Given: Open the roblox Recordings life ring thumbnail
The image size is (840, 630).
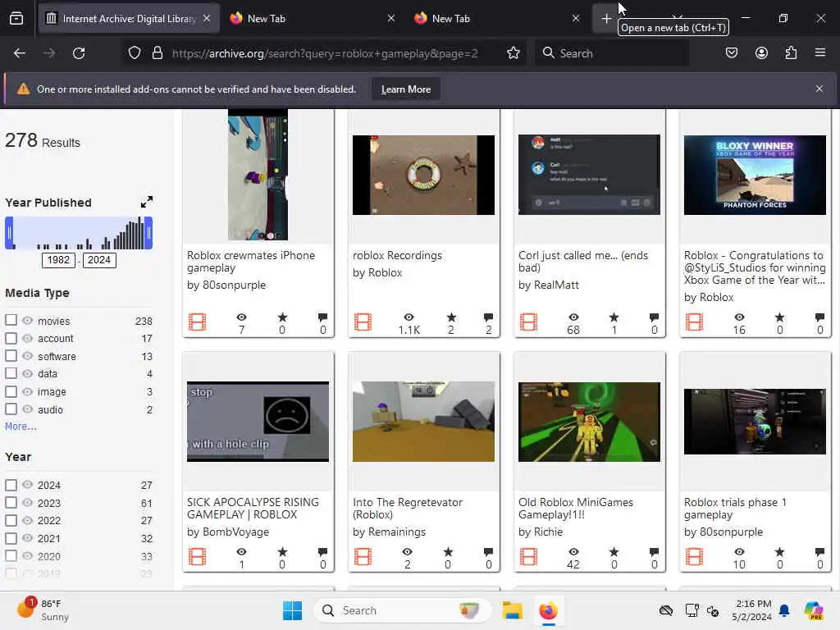Looking at the screenshot, I should [423, 175].
